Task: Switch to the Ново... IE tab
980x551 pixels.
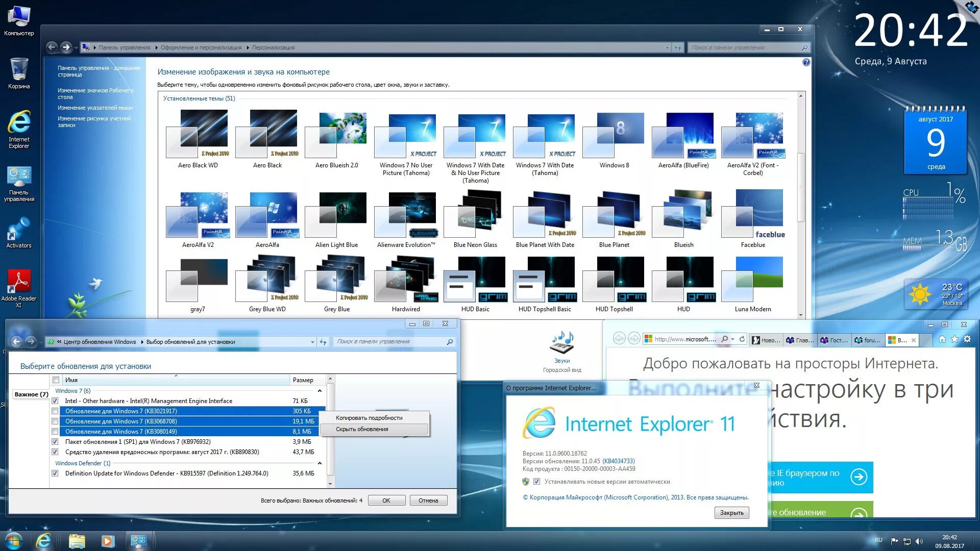Action: click(x=767, y=340)
